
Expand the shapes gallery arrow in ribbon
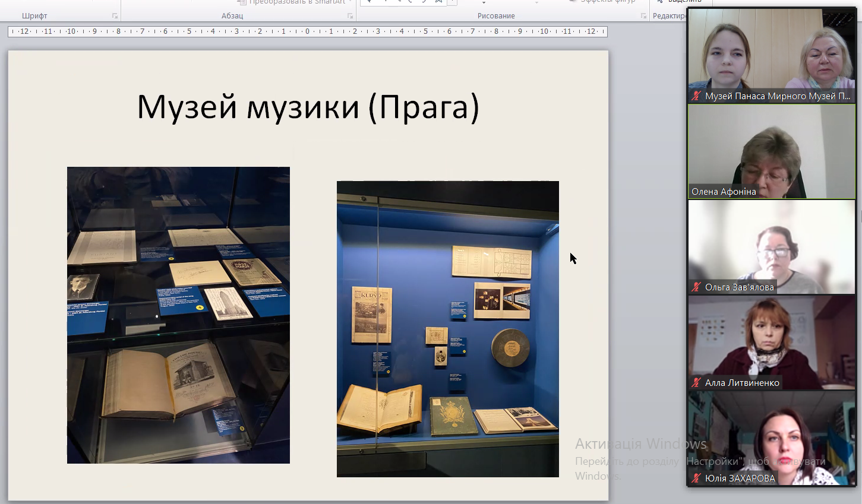(453, 2)
